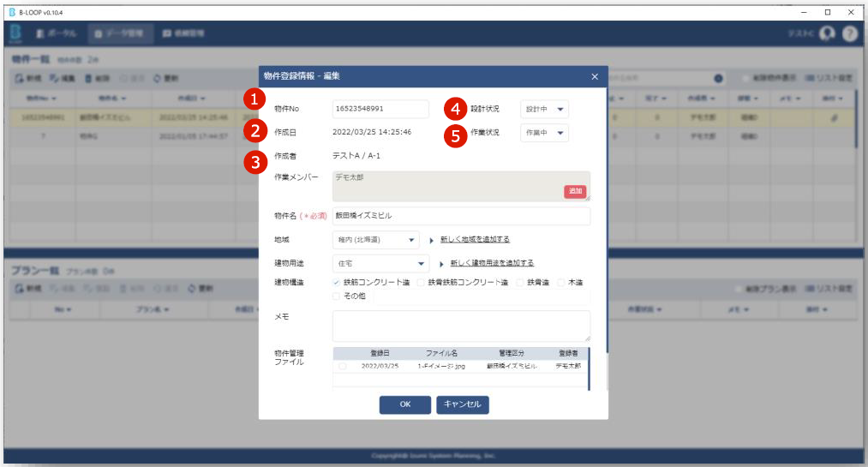
Task: Tick the 木造 structure checkbox
Action: click(x=562, y=283)
